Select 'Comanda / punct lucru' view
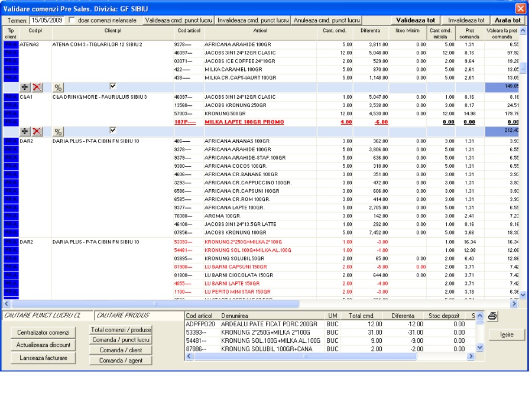 coord(121,340)
